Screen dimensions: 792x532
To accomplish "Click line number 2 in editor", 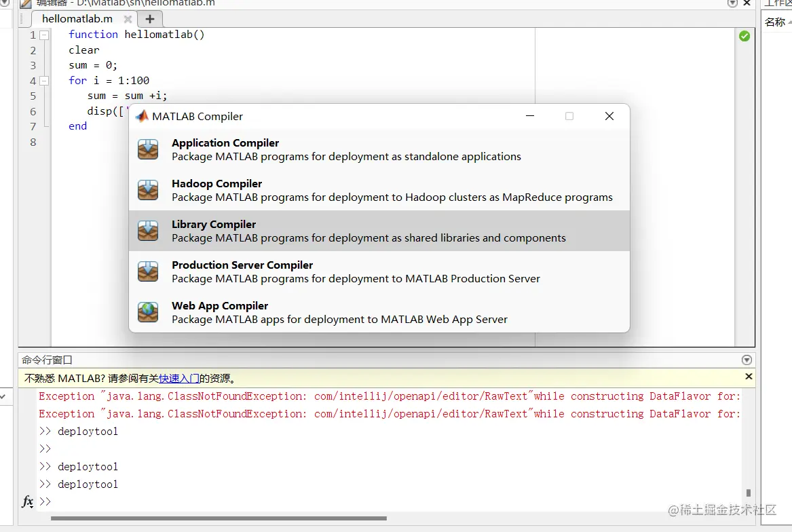I will (33, 50).
